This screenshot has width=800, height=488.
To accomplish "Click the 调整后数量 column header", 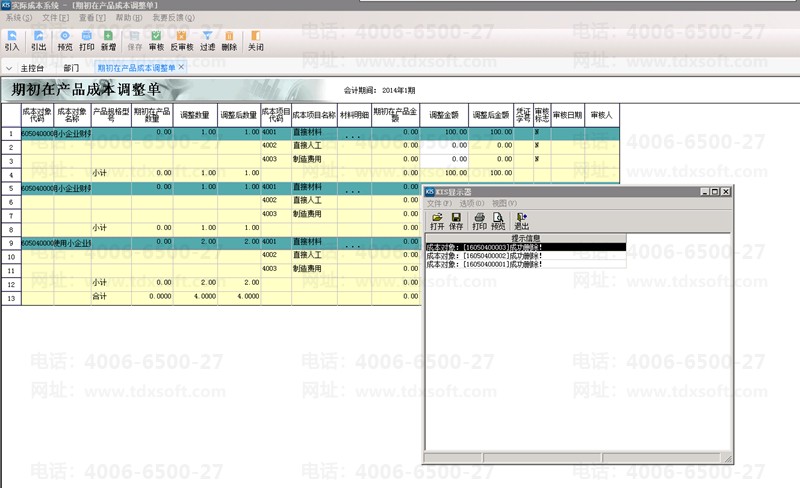I will point(239,115).
